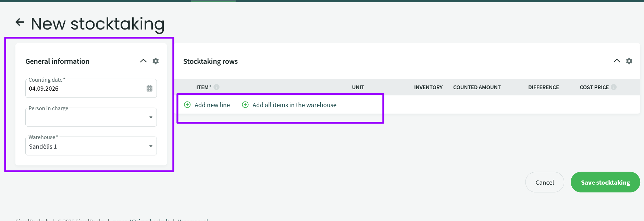Cancel the new stocktaking
Screen dimensions: 644x221
point(545,182)
